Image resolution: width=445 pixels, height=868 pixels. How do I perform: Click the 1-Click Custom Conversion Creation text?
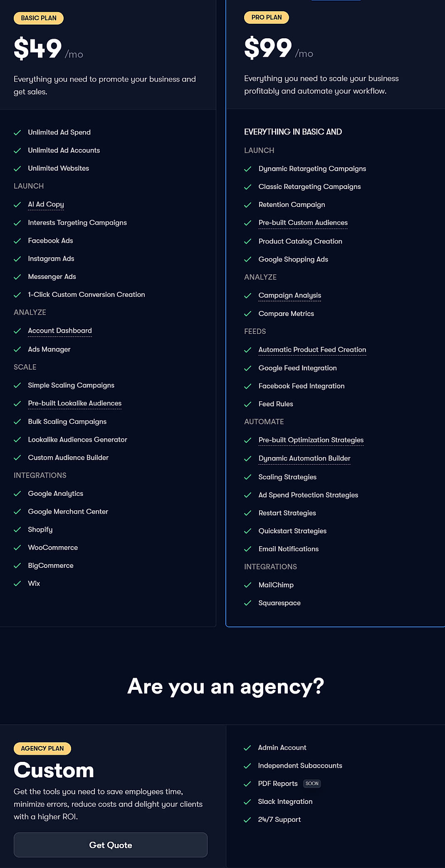click(x=87, y=294)
